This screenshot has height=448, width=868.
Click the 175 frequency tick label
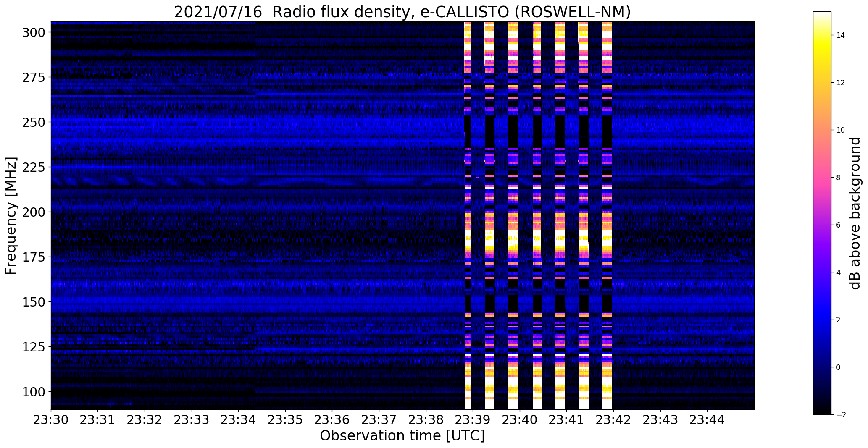(x=33, y=257)
